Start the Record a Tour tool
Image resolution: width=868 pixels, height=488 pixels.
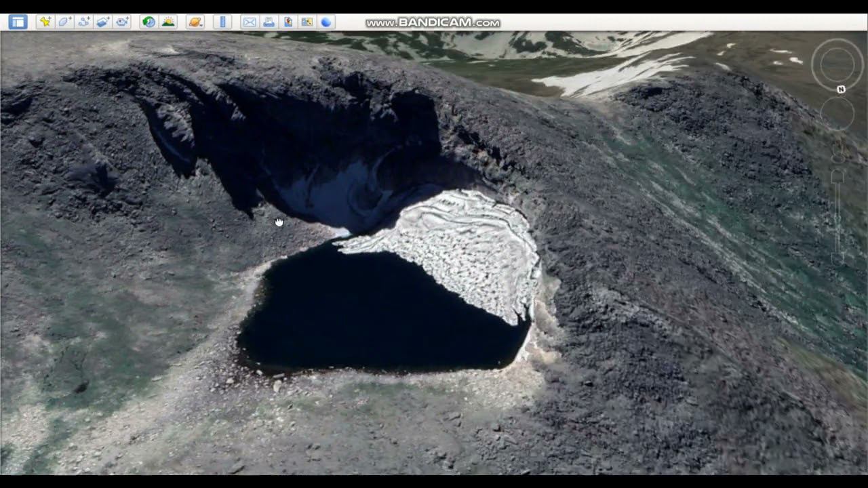click(x=122, y=22)
